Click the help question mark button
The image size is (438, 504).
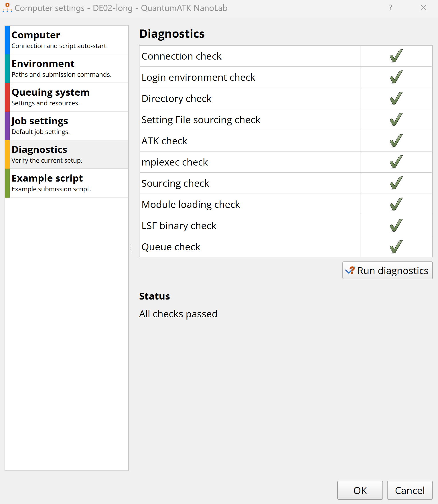click(x=390, y=8)
